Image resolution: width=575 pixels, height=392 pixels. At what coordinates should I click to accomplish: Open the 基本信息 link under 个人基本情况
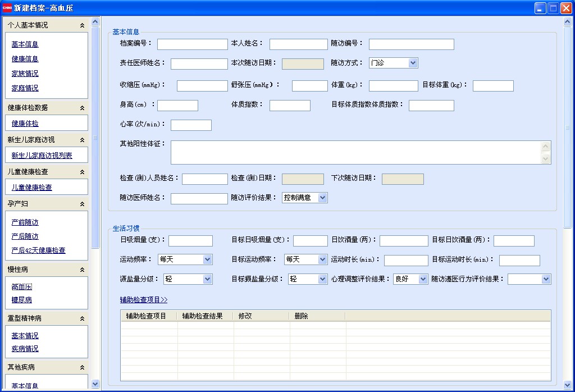coord(25,44)
